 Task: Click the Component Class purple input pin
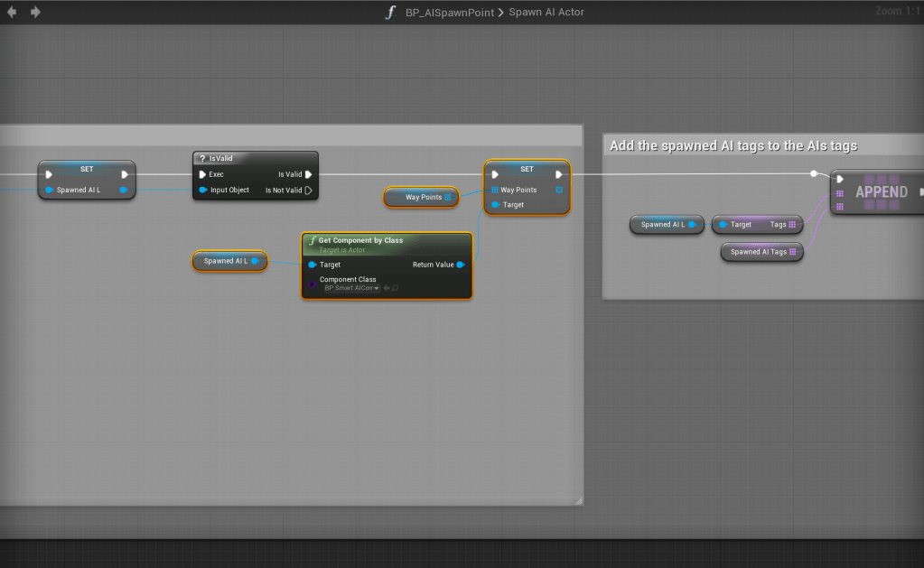[x=312, y=284]
